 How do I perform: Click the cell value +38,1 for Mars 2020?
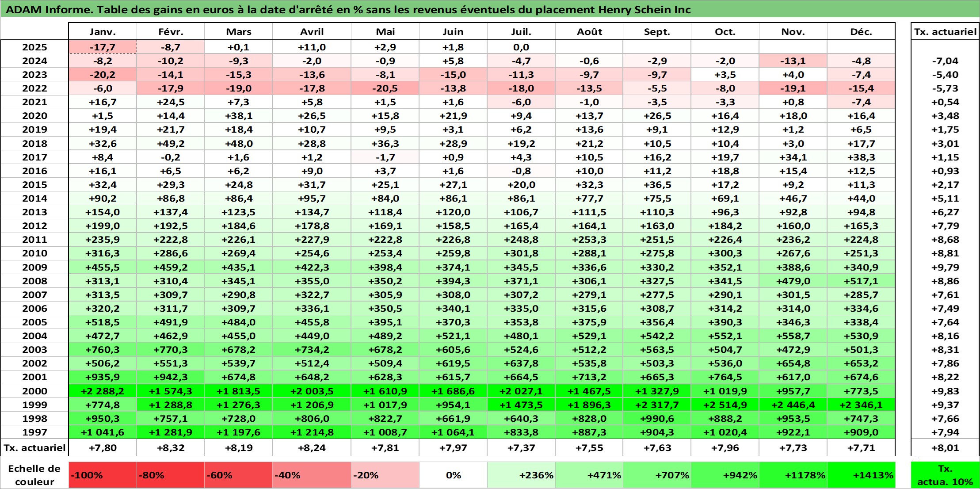(x=238, y=115)
